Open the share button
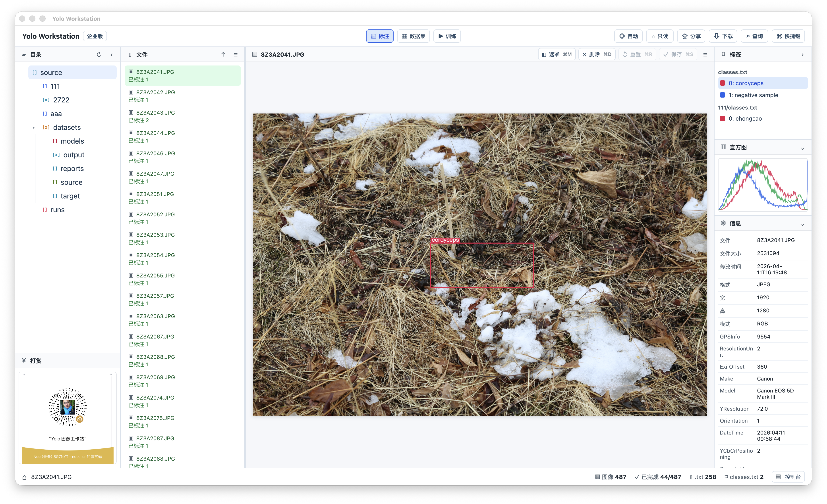This screenshot has height=504, width=827. pos(691,36)
